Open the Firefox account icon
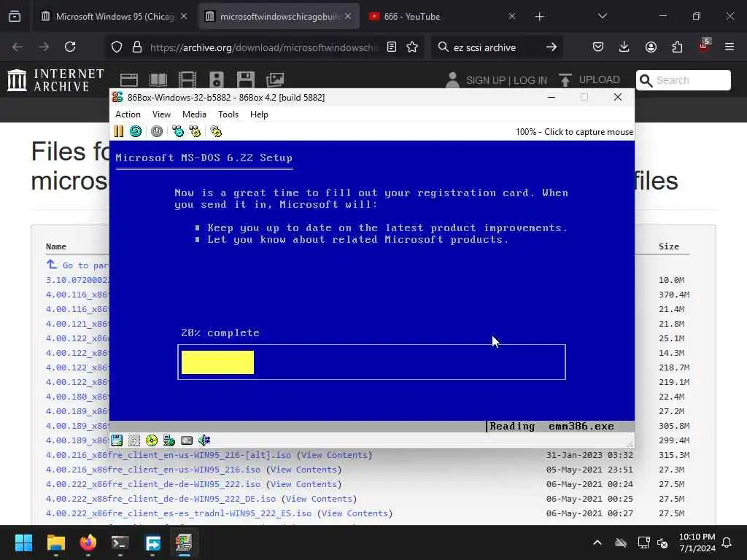747x560 pixels. point(651,47)
